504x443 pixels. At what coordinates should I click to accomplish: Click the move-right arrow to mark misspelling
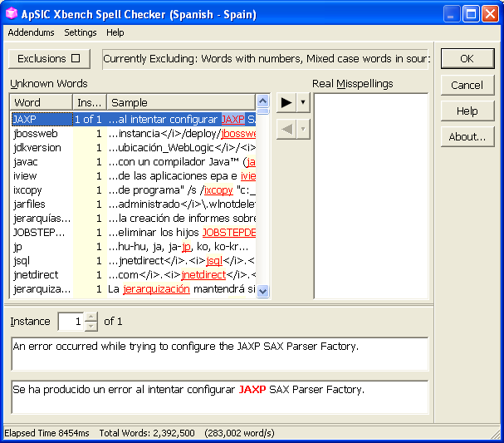click(286, 102)
